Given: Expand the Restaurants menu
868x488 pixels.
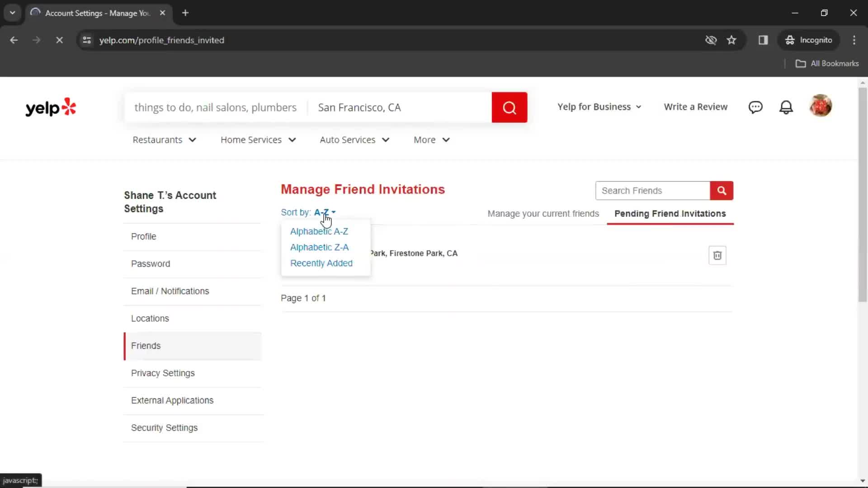Looking at the screenshot, I should (x=165, y=140).
